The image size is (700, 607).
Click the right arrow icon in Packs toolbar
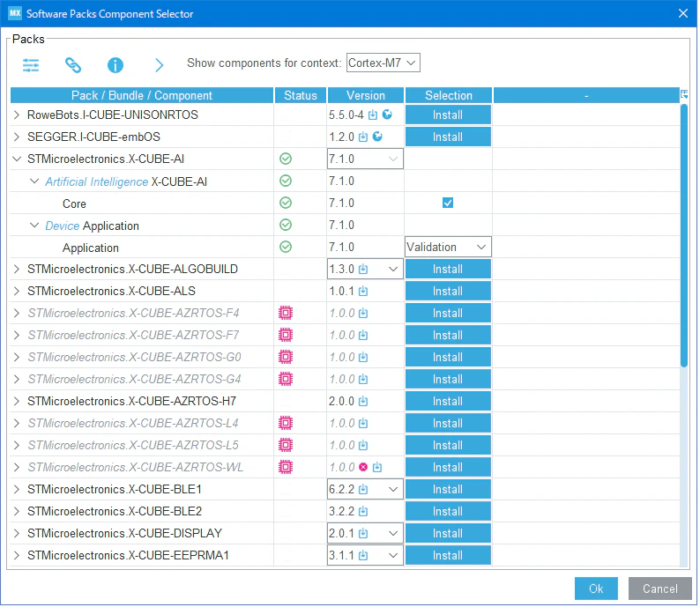coord(159,65)
